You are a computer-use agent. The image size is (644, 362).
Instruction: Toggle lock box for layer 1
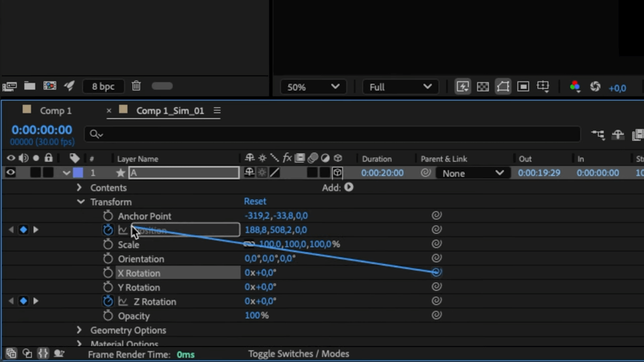point(48,173)
